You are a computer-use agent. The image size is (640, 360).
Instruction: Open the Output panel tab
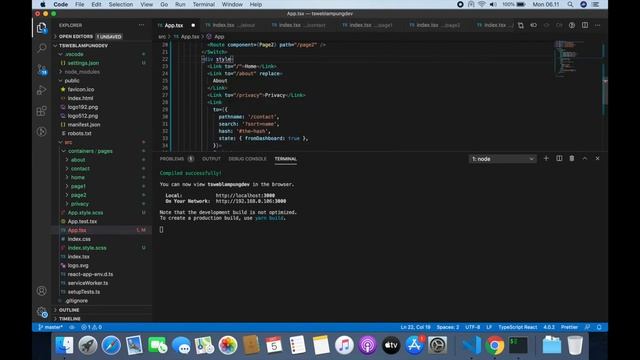click(x=211, y=159)
